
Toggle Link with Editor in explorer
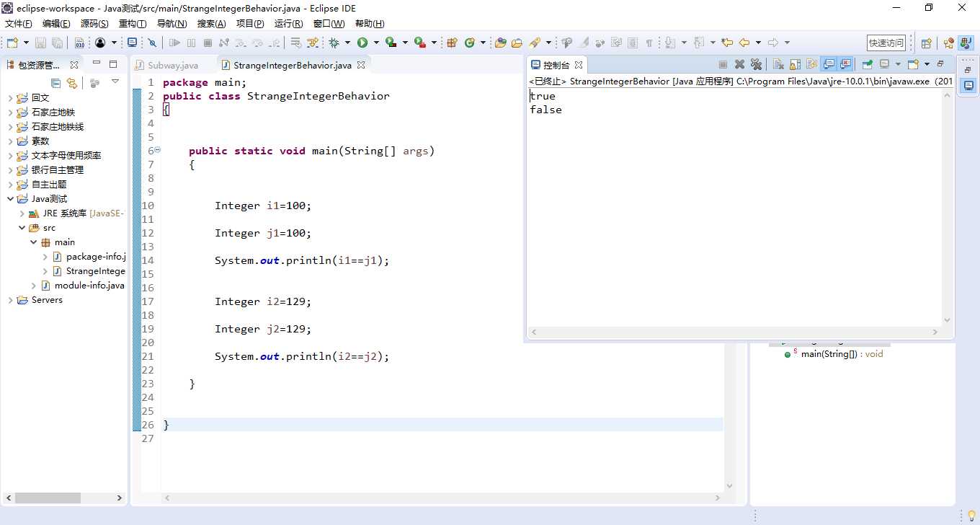[x=71, y=83]
